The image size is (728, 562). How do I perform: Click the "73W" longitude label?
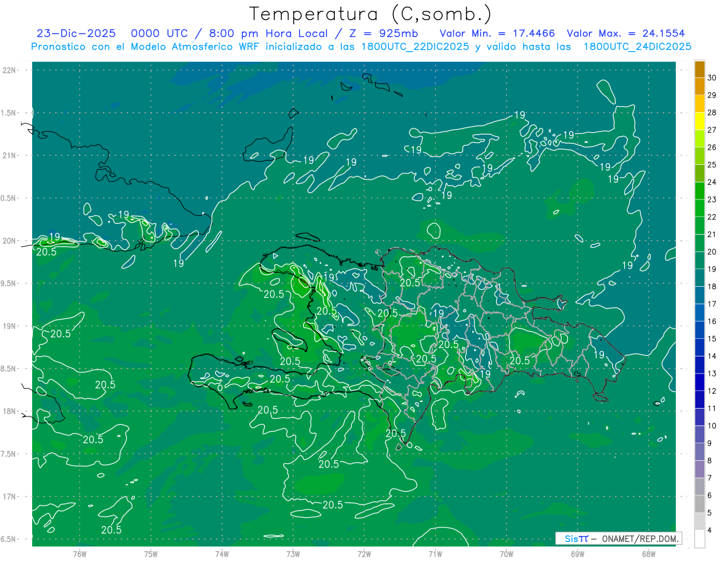point(293,554)
